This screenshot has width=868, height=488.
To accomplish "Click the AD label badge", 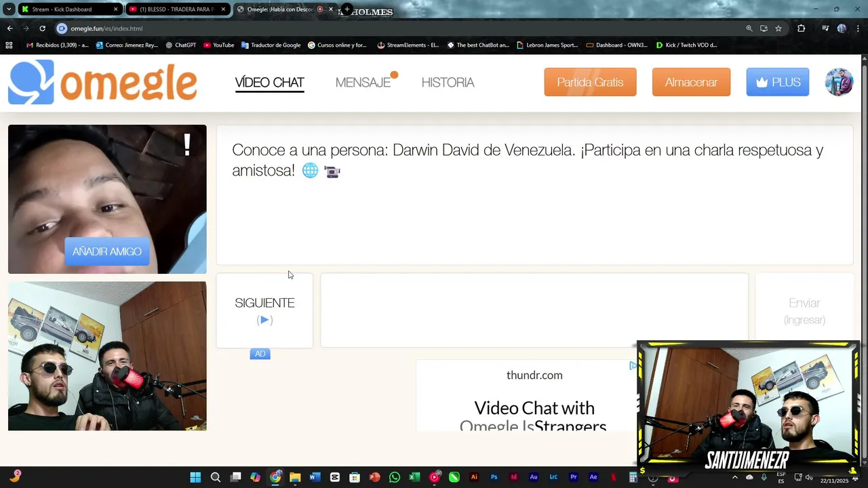I will (260, 354).
